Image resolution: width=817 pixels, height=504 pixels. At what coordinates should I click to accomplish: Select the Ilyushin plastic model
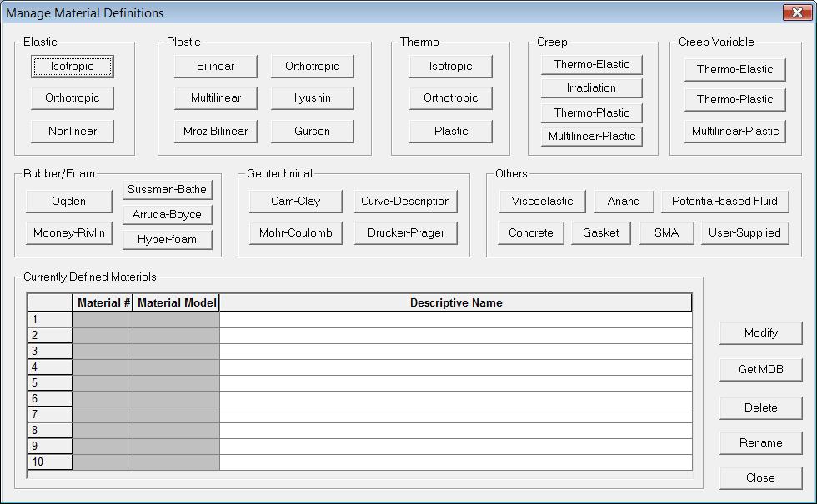pyautogui.click(x=312, y=98)
